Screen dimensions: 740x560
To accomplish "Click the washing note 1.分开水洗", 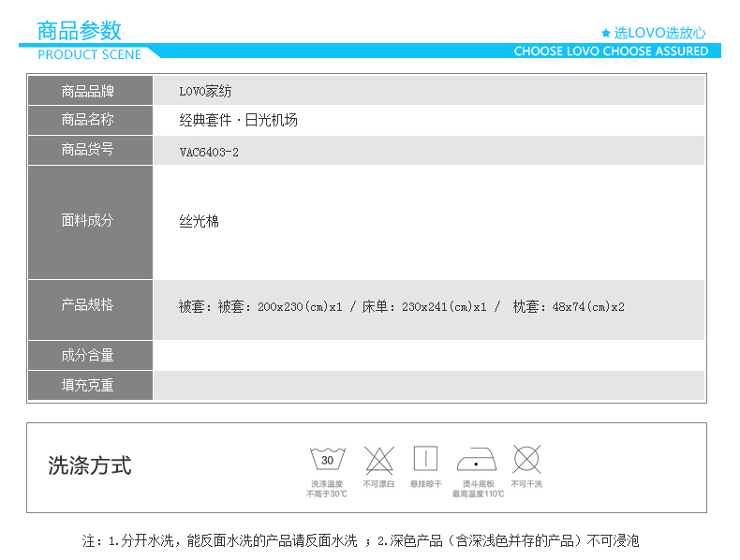I will click(232, 540).
